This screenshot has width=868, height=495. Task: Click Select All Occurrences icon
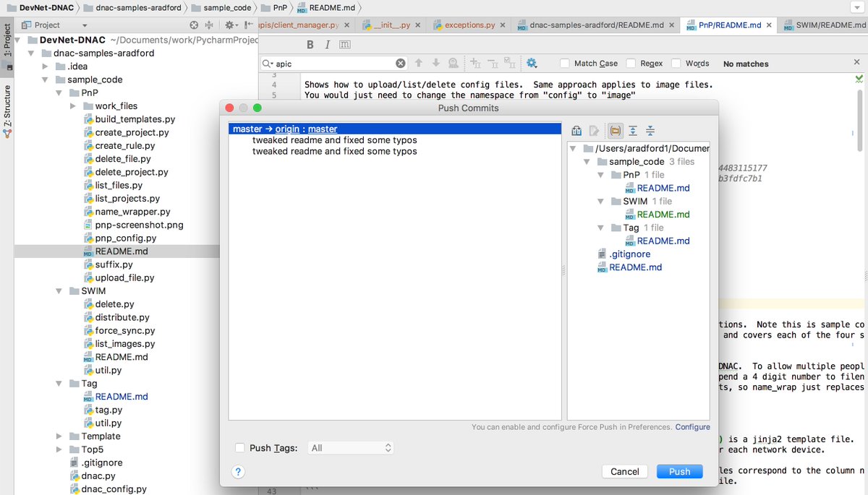pos(510,64)
